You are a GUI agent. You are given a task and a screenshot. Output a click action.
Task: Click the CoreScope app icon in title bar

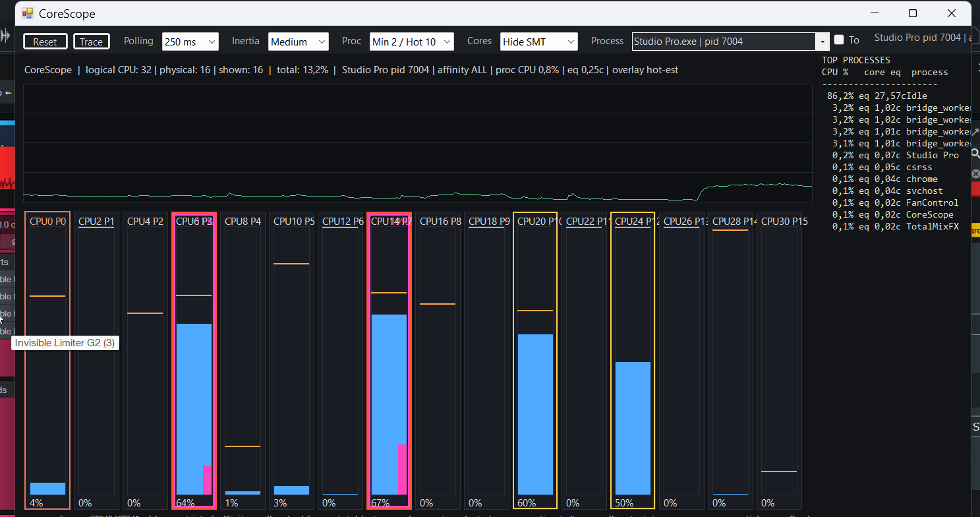pyautogui.click(x=28, y=13)
